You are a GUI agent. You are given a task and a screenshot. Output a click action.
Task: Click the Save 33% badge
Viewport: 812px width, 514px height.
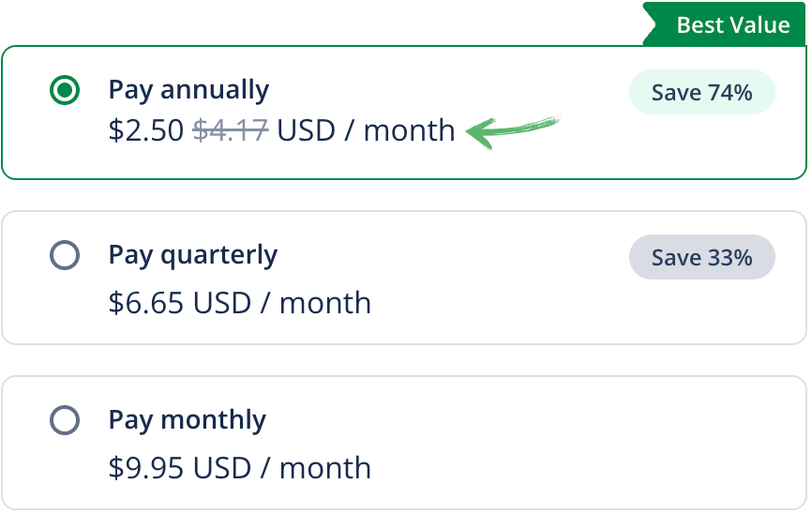(x=701, y=257)
